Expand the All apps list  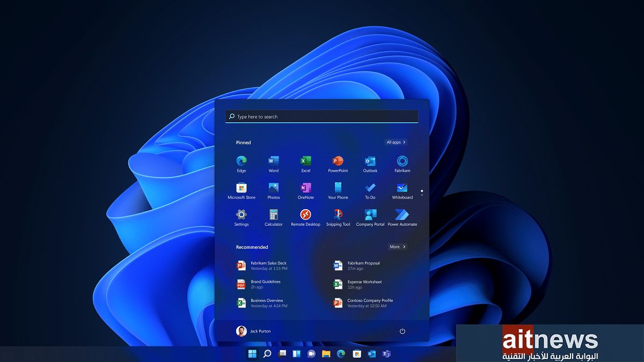coord(396,142)
